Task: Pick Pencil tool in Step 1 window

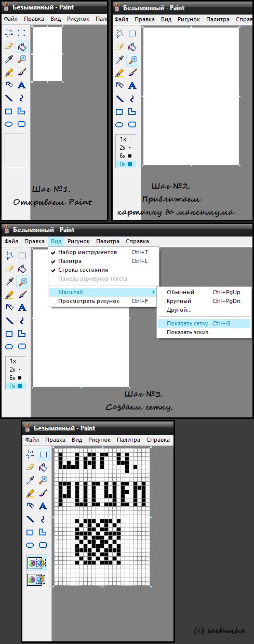Action: click(x=9, y=72)
